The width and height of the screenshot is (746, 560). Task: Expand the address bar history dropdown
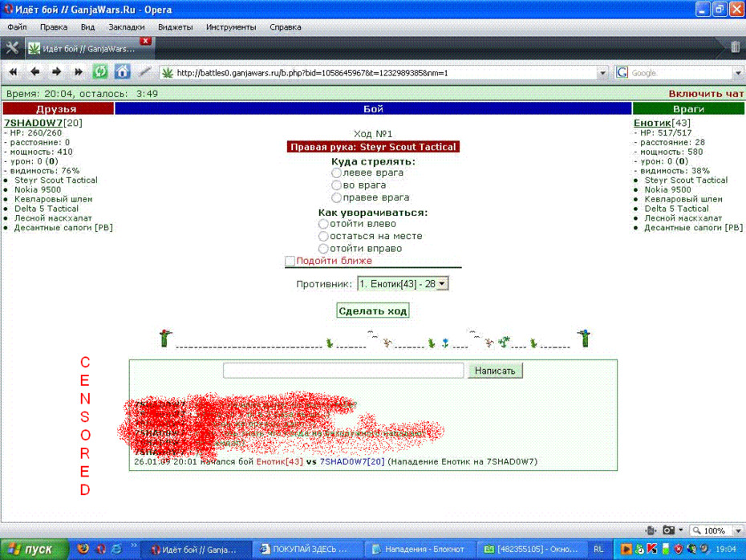(602, 73)
